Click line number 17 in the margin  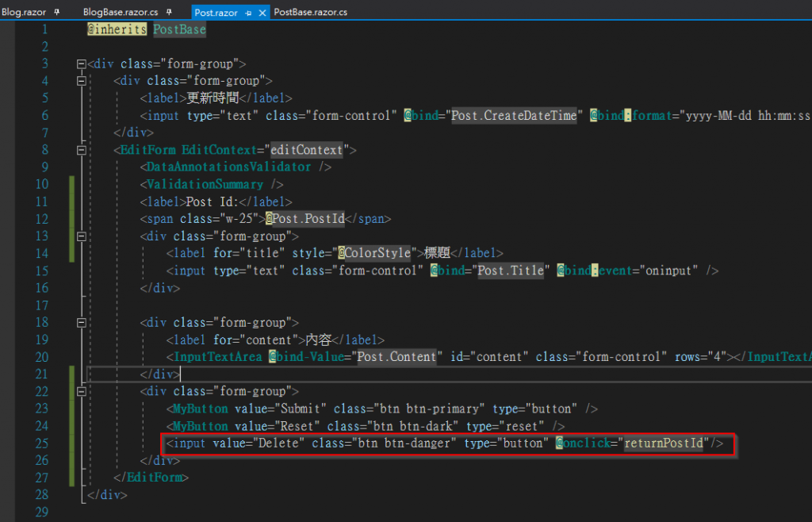(41, 305)
